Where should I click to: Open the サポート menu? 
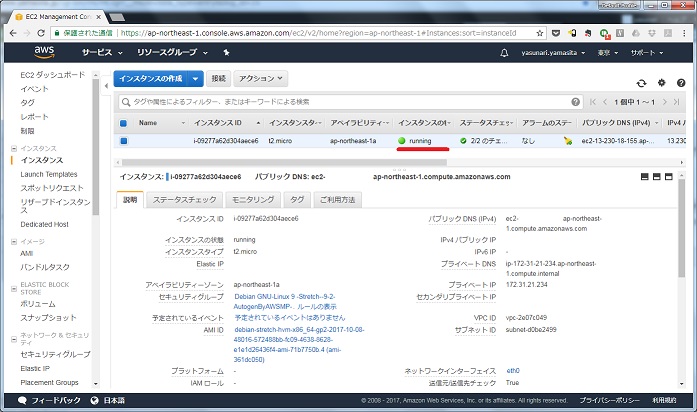pos(647,53)
